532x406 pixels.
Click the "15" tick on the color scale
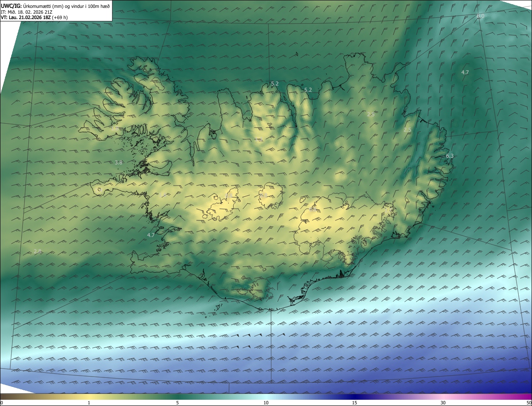(355, 403)
